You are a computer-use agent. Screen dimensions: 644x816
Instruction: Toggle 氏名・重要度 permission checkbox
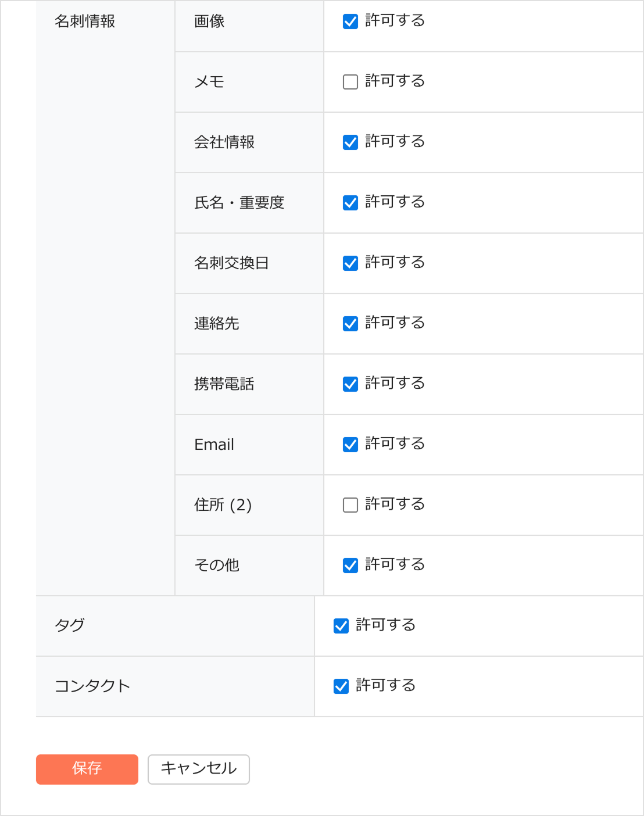(350, 203)
